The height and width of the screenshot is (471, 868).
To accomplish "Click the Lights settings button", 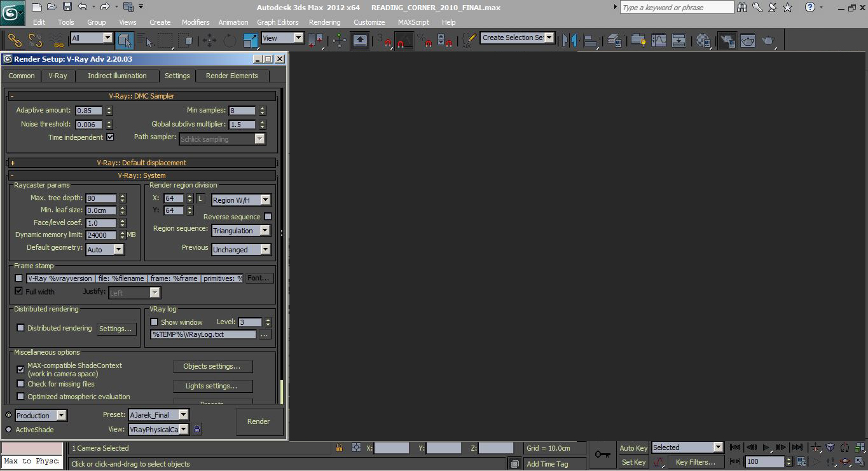I will (212, 386).
